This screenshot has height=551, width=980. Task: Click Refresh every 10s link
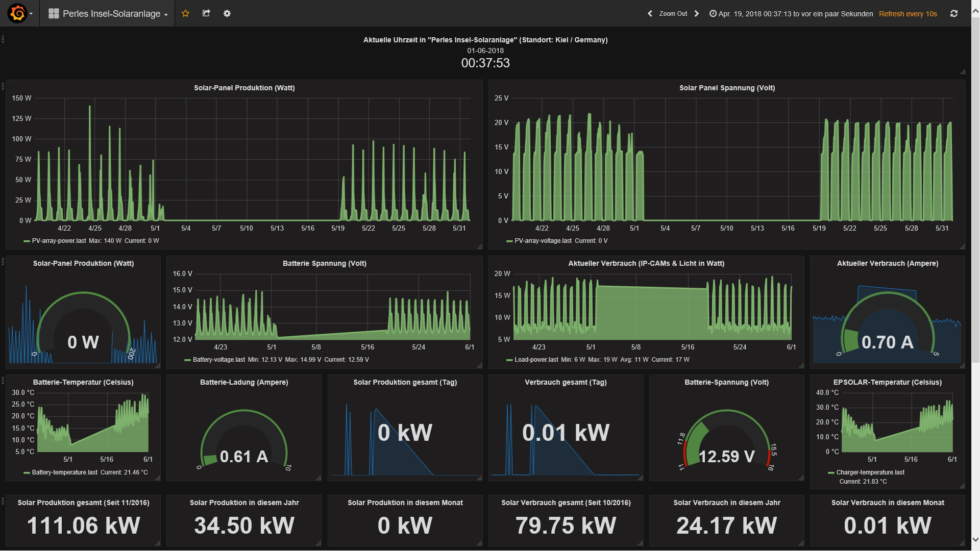pyautogui.click(x=908, y=14)
